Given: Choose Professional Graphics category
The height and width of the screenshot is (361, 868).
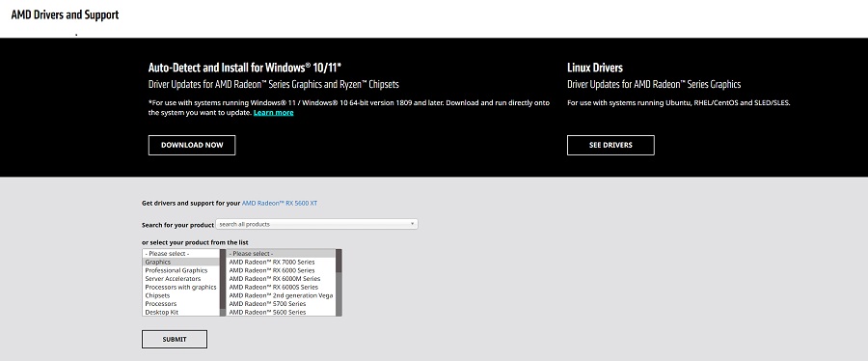Looking at the screenshot, I should pyautogui.click(x=181, y=270).
